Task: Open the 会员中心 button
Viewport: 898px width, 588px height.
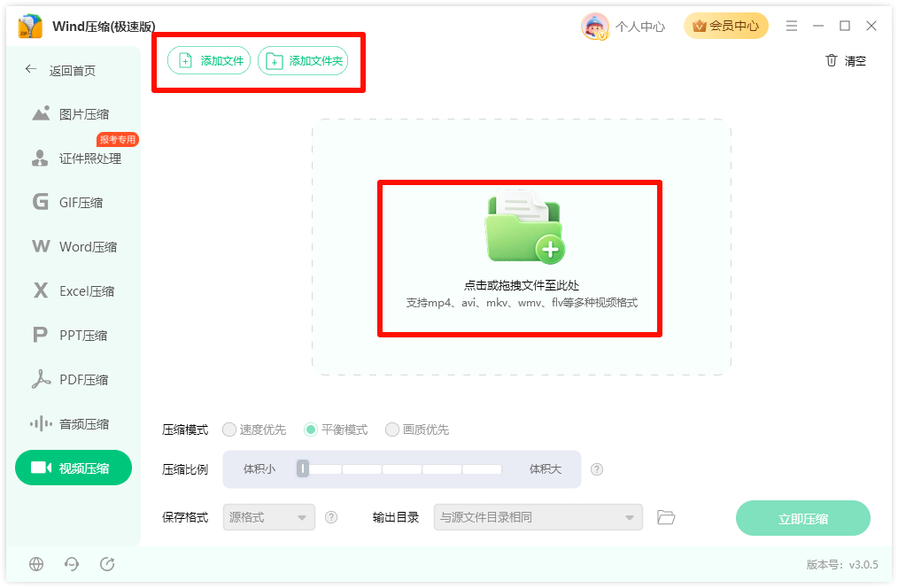Action: click(725, 26)
